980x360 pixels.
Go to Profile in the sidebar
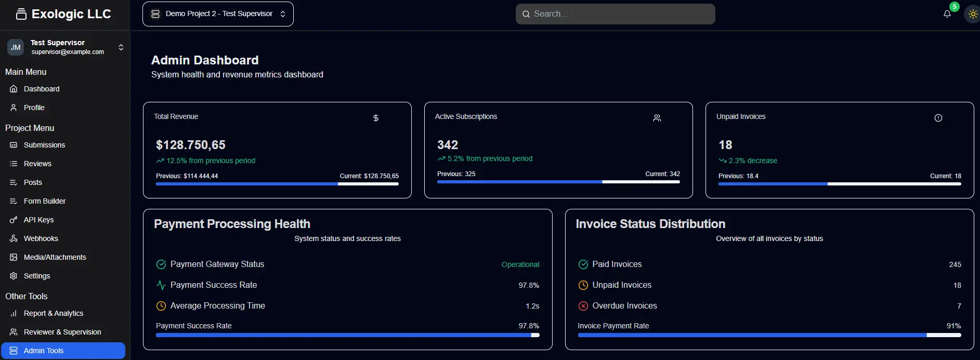(34, 108)
